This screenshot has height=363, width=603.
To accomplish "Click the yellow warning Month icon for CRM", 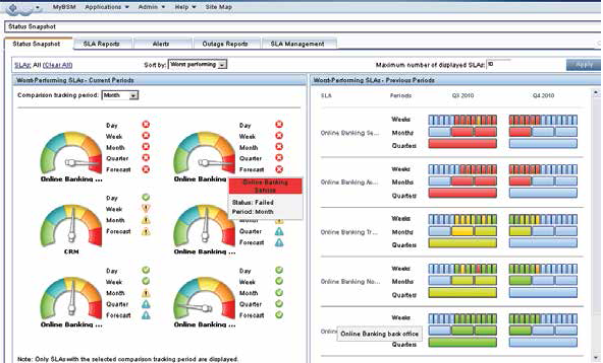I will (146, 220).
